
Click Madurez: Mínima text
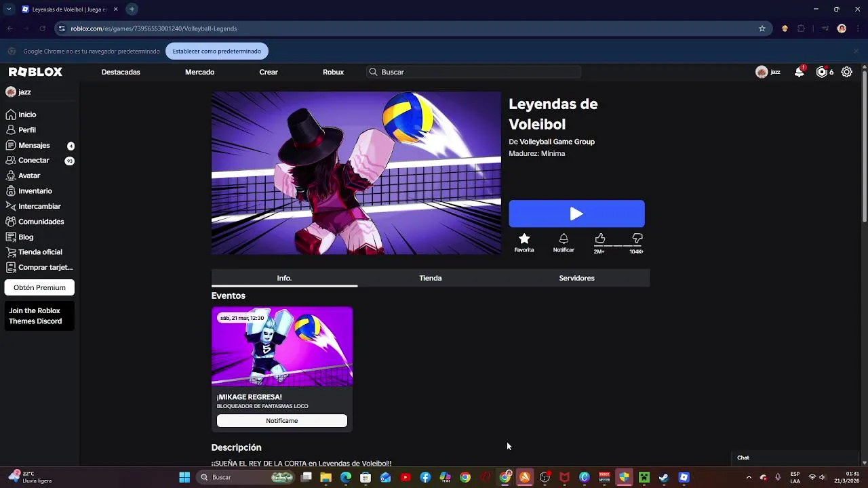point(537,153)
